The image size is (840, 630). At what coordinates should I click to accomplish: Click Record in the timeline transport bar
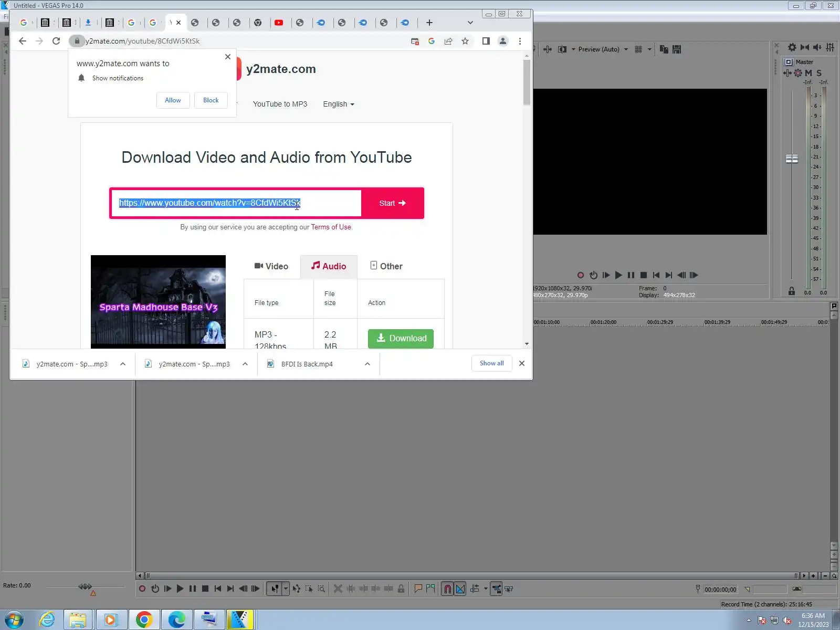pos(142,589)
